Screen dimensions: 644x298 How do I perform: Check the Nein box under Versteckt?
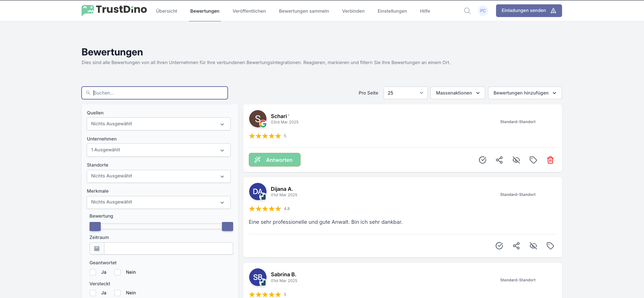117,293
